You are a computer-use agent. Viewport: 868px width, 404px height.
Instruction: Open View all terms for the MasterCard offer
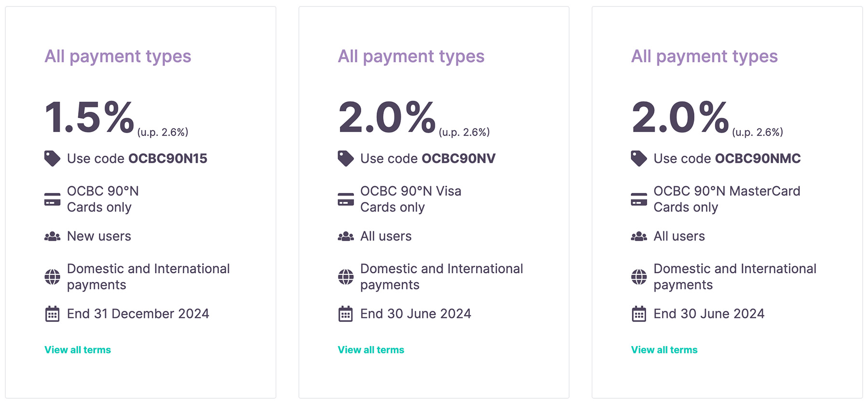tap(664, 350)
